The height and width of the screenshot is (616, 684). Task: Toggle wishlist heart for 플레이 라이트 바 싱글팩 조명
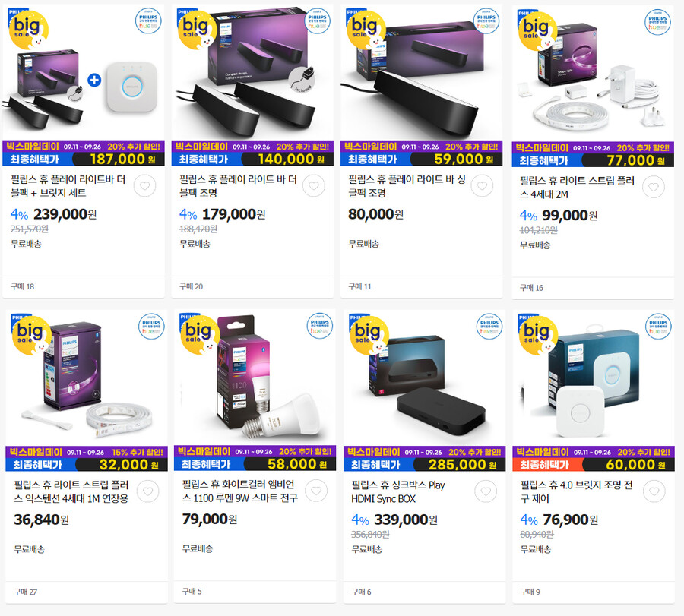click(482, 186)
